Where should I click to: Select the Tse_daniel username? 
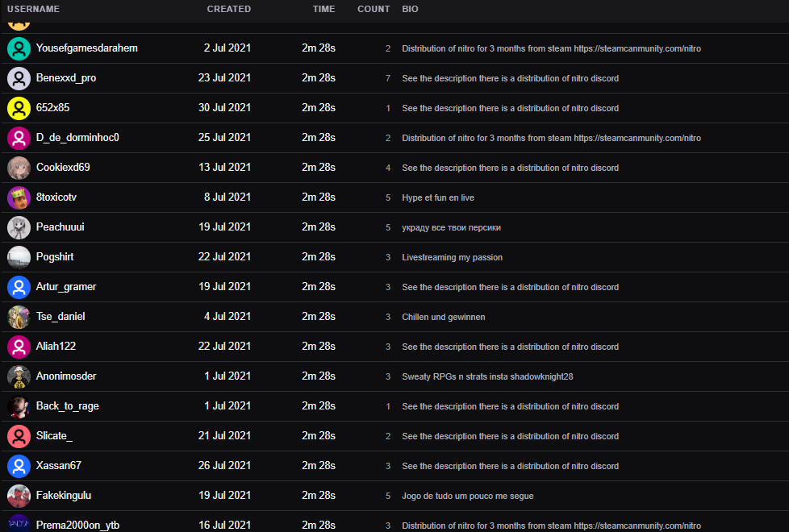[x=61, y=317]
